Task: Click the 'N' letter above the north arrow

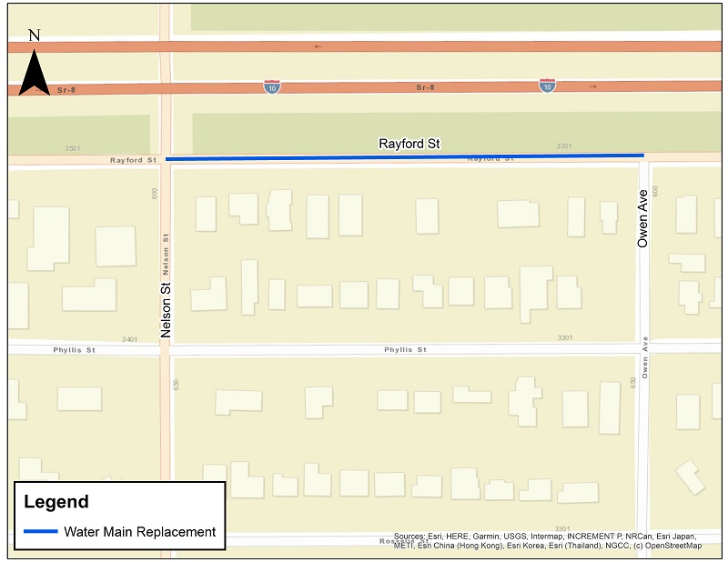Action: click(35, 35)
